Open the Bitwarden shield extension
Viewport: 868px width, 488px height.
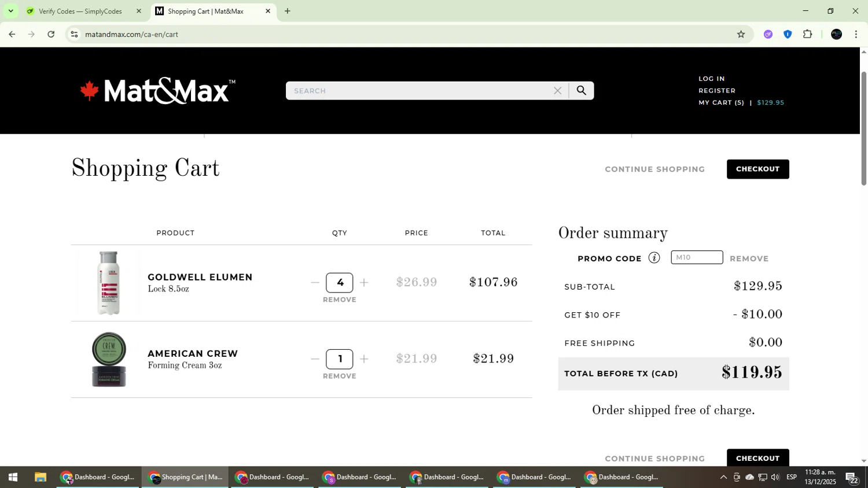788,34
